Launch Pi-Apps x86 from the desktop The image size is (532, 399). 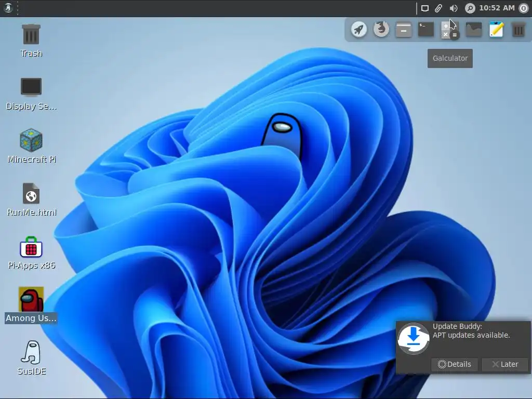(31, 253)
